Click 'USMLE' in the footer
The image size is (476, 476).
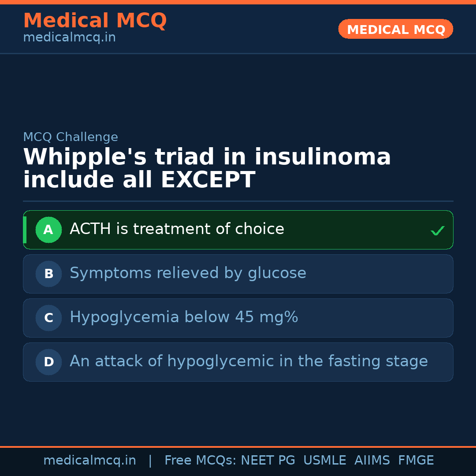324,461
